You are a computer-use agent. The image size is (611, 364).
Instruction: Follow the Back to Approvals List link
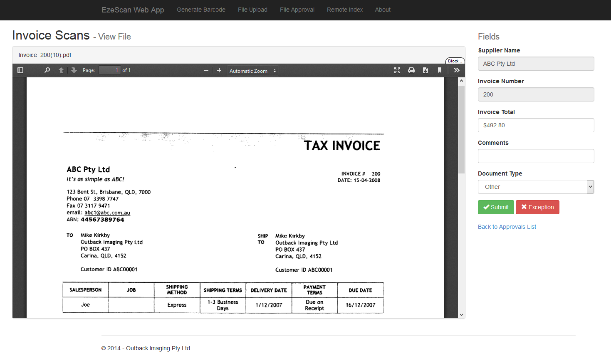507,227
